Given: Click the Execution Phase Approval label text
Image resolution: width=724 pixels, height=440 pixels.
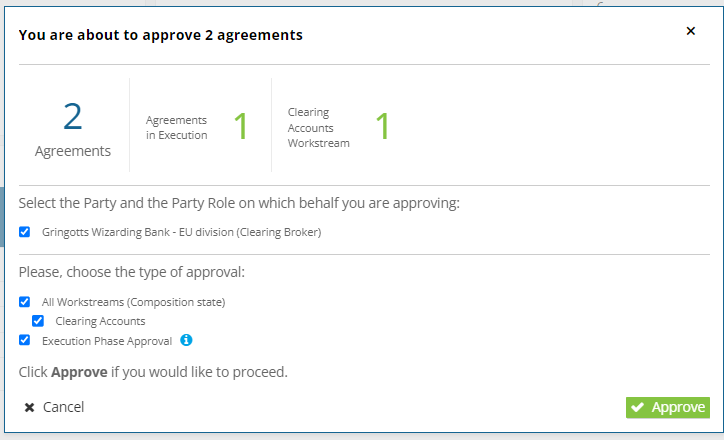Looking at the screenshot, I should (107, 341).
